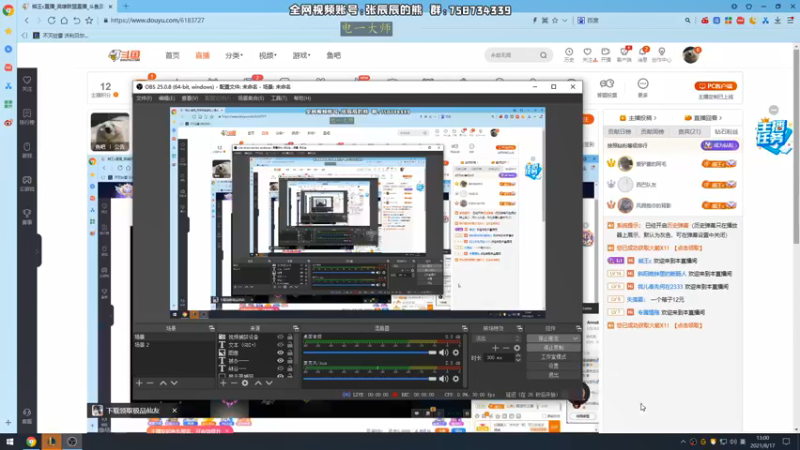Screen dimensions: 800x450
Task: Open transition properties gear icon
Action: (x=517, y=348)
